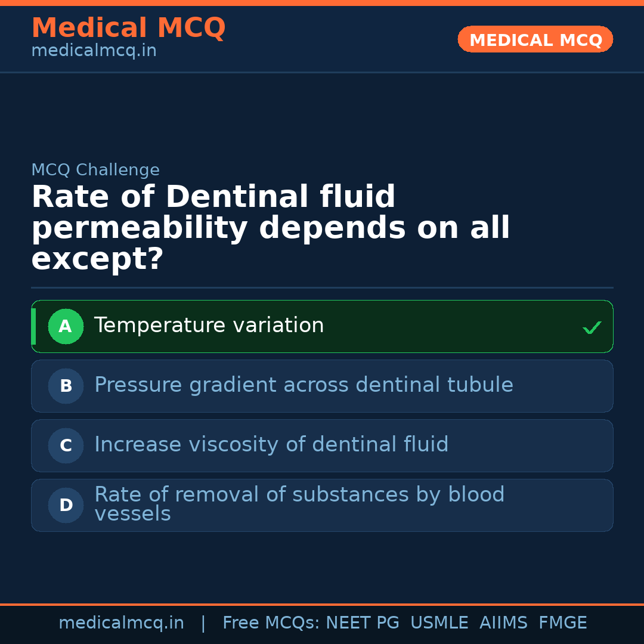Click AIIMS in the footer

[x=503, y=623]
